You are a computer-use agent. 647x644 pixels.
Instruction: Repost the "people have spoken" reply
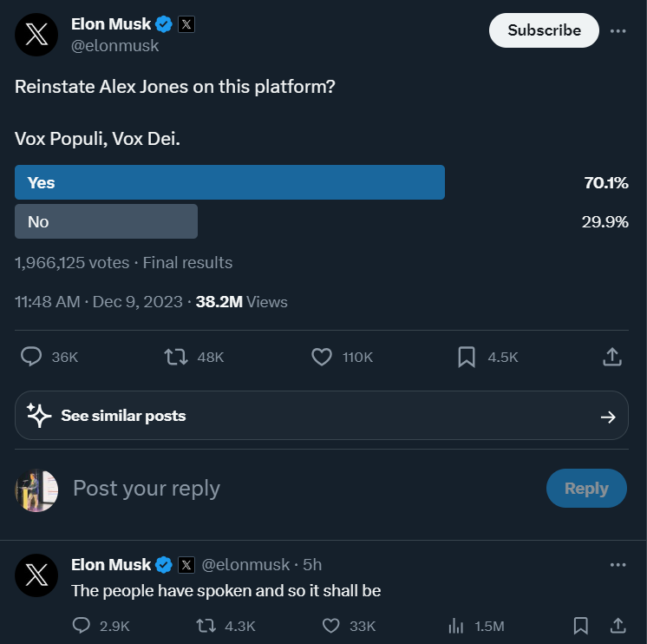tap(206, 625)
